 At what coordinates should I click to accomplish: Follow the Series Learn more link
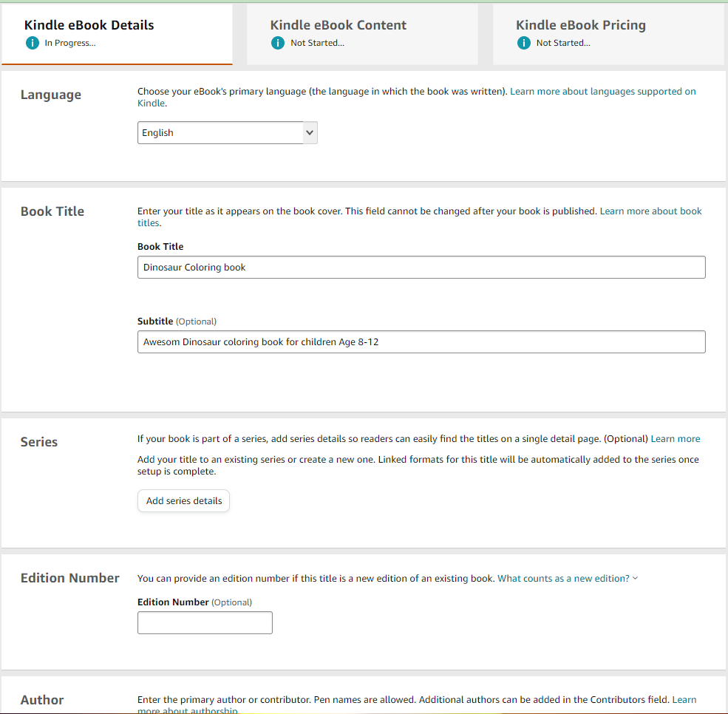pyautogui.click(x=675, y=439)
